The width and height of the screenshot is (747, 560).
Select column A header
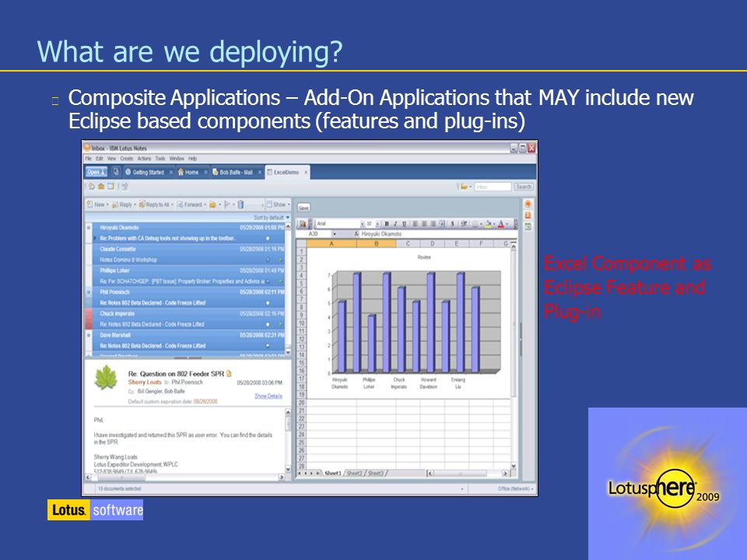tap(331, 243)
